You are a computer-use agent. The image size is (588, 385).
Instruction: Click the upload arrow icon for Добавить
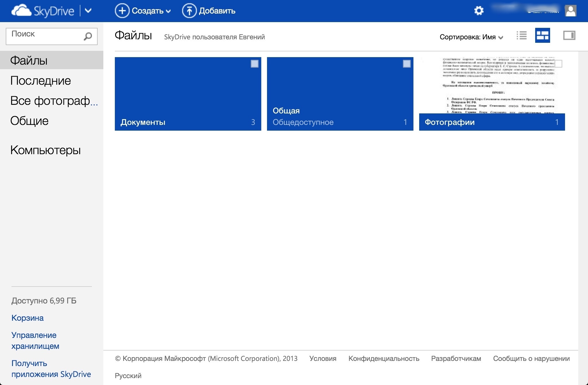point(189,11)
